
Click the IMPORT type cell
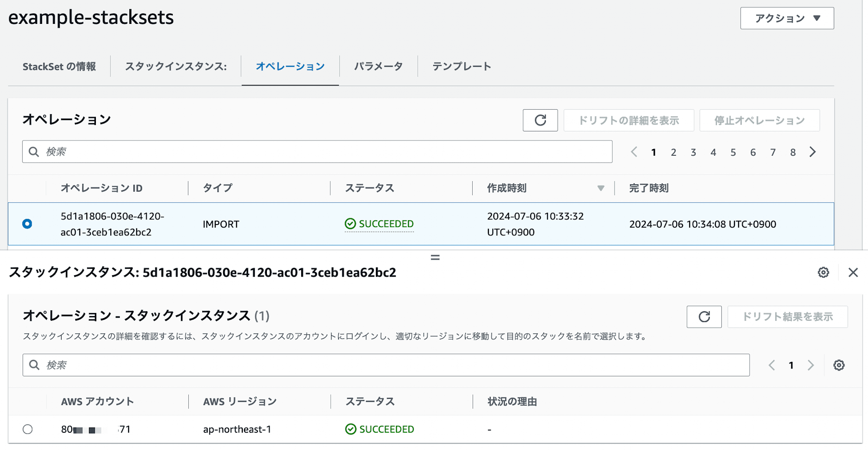pyautogui.click(x=221, y=224)
